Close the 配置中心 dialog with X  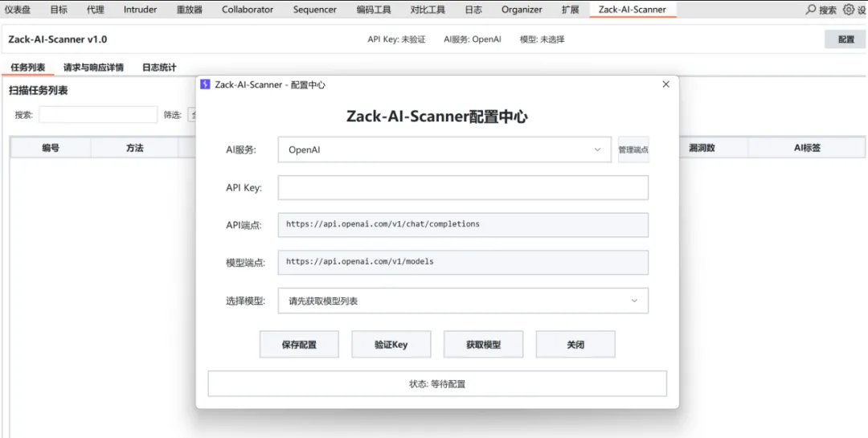point(666,84)
